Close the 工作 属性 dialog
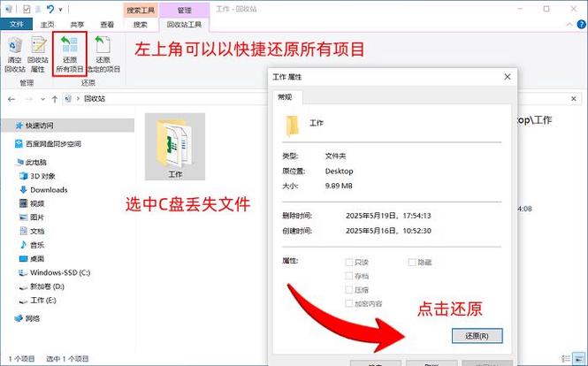Image resolution: width=588 pixels, height=366 pixels. pos(508,77)
